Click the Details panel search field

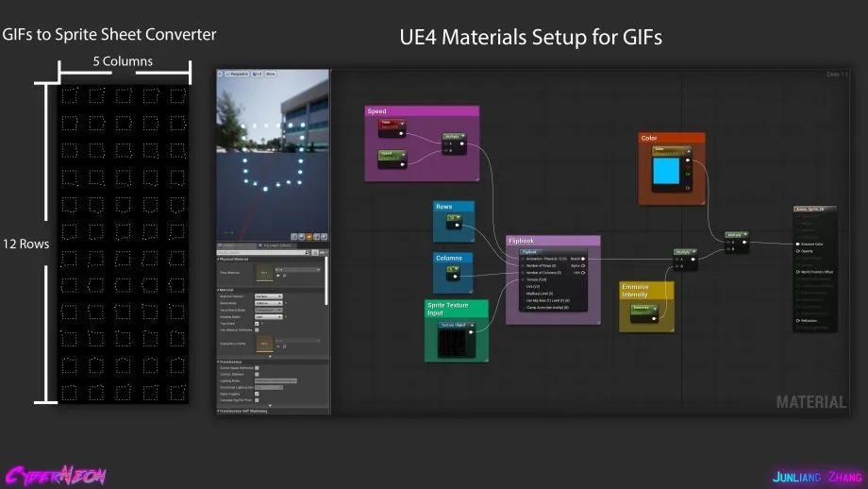(263, 253)
